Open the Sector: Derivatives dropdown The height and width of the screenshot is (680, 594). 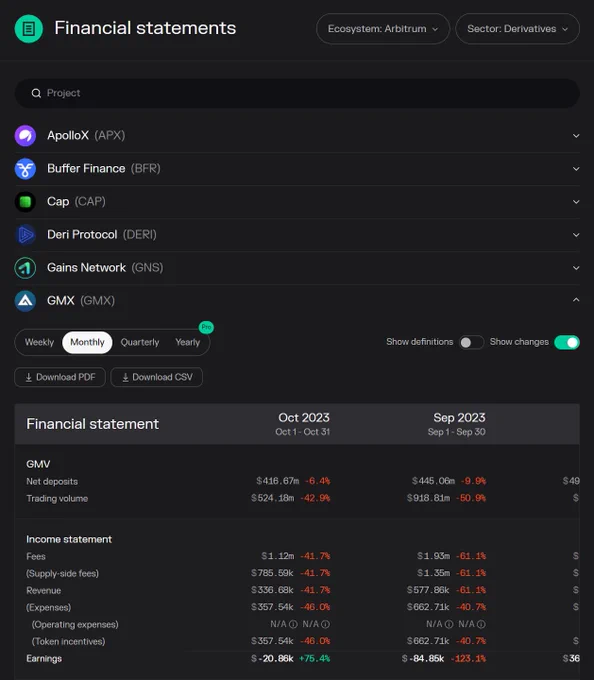(517, 29)
